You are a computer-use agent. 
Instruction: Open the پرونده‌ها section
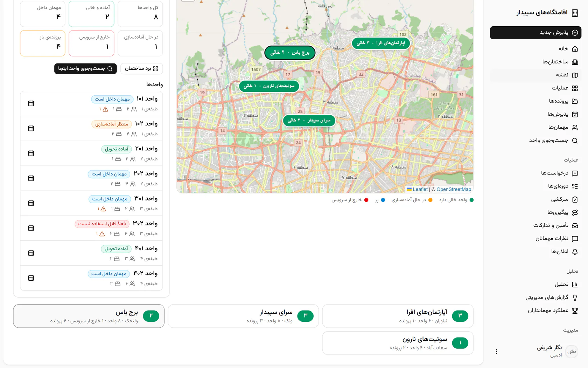coord(535,101)
